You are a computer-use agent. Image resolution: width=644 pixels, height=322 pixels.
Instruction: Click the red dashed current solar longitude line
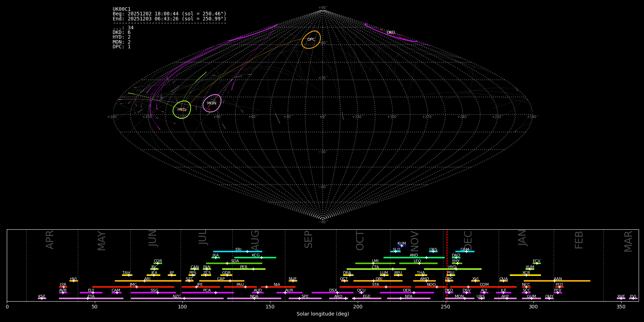tap(447, 265)
